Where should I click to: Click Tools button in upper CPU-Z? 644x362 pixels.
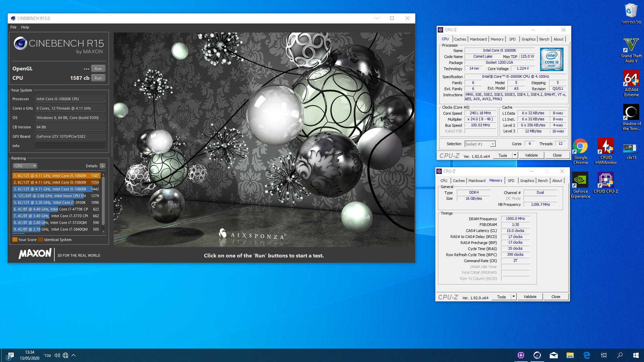502,155
